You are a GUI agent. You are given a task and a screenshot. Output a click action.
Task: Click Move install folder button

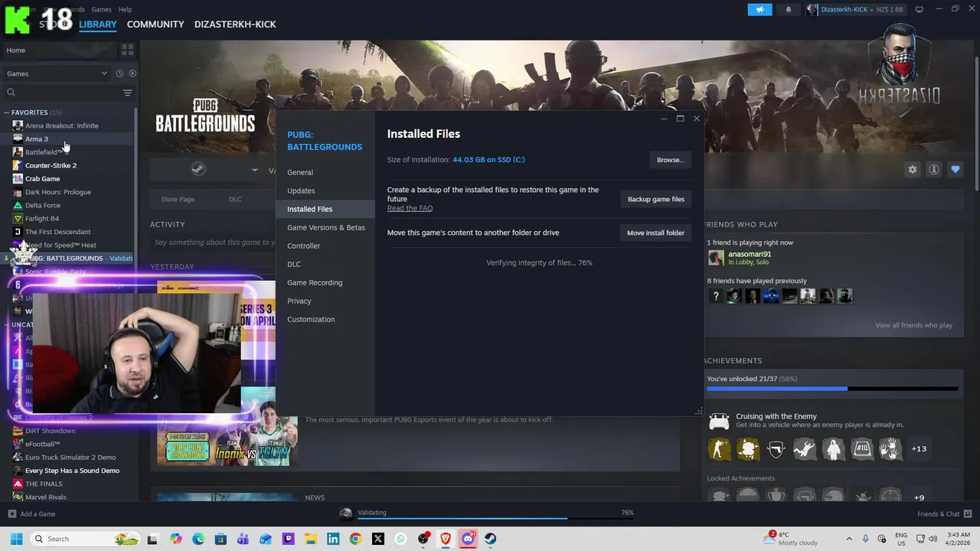(656, 233)
